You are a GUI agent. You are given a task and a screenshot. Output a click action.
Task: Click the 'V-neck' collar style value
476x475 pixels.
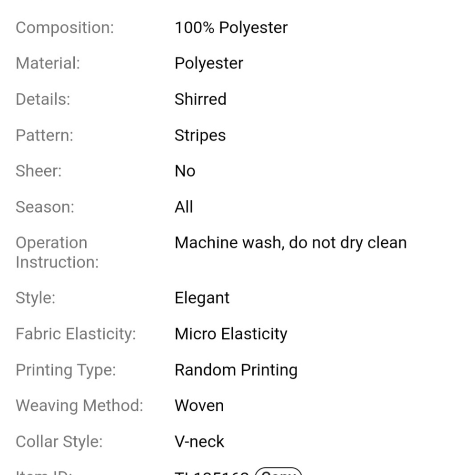pos(199,442)
